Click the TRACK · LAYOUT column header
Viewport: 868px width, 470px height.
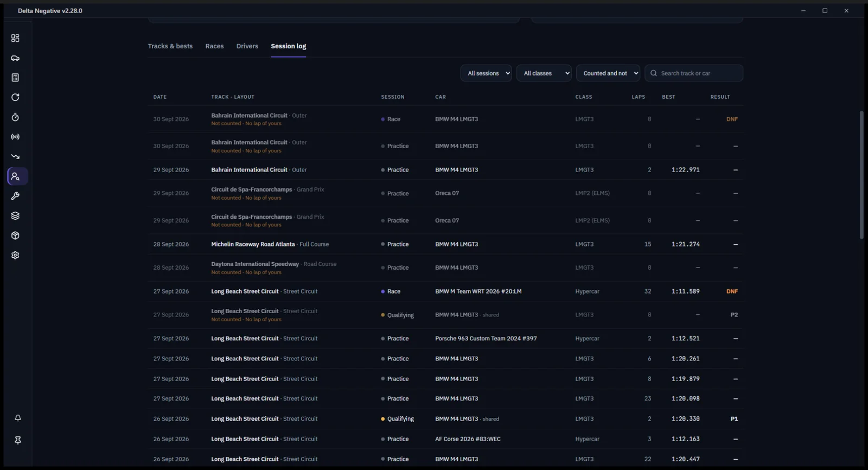[x=233, y=97]
